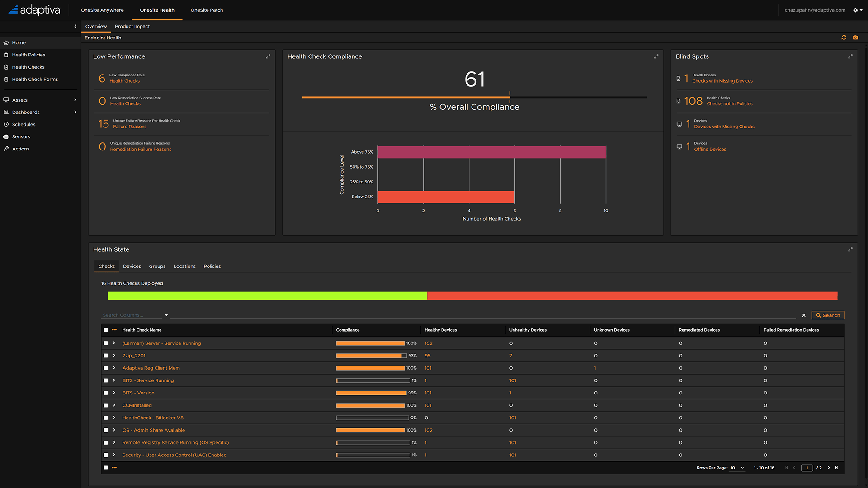Open the Search Columns dropdown

166,315
